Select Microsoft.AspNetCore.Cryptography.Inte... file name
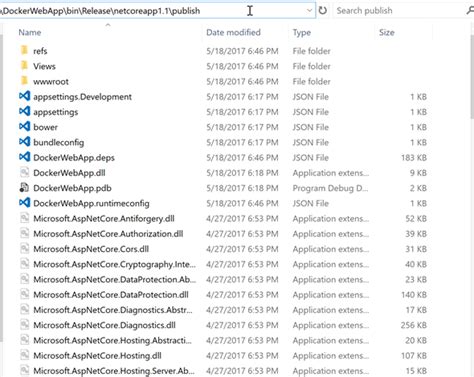The image size is (474, 377). pos(115,264)
